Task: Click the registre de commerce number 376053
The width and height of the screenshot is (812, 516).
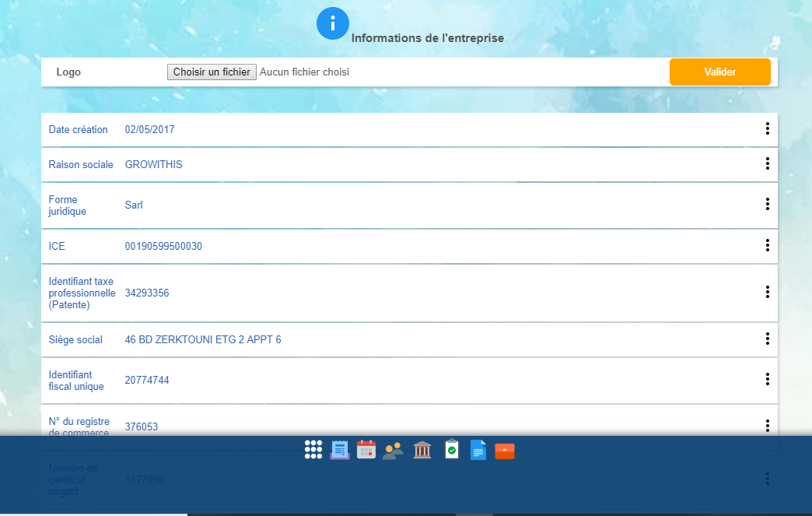Action: point(142,427)
